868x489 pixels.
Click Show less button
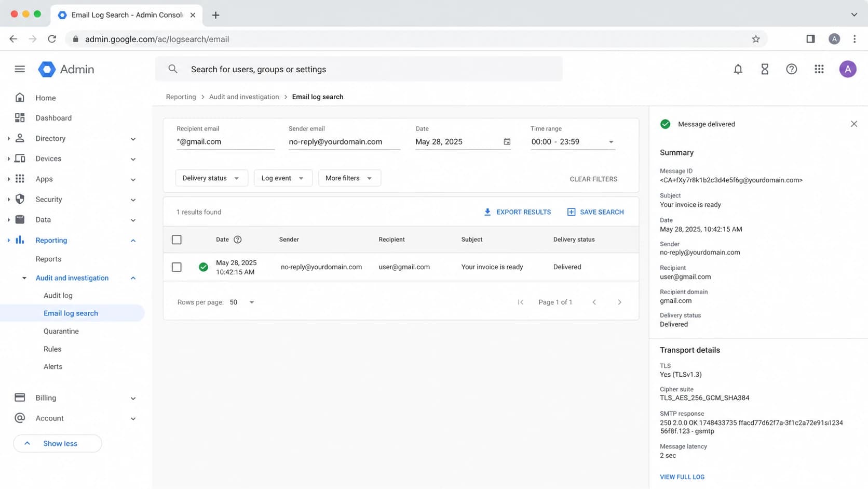(58, 443)
